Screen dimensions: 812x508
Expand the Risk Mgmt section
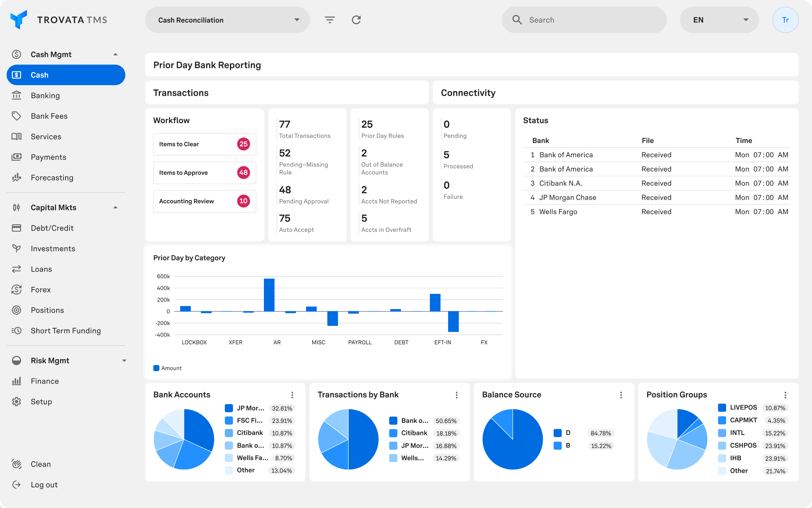[124, 361]
